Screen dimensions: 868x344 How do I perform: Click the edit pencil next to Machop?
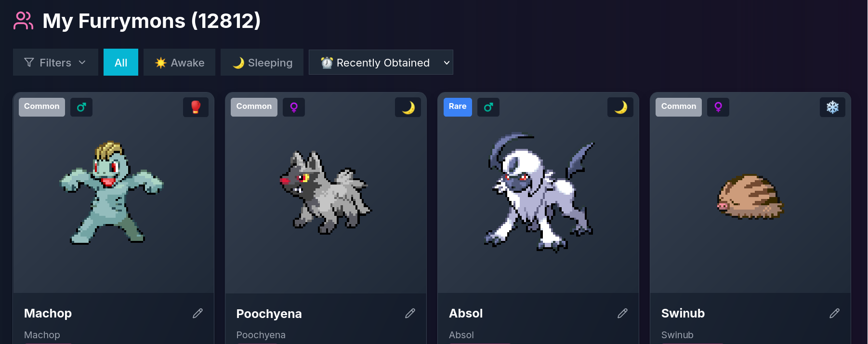coord(197,314)
